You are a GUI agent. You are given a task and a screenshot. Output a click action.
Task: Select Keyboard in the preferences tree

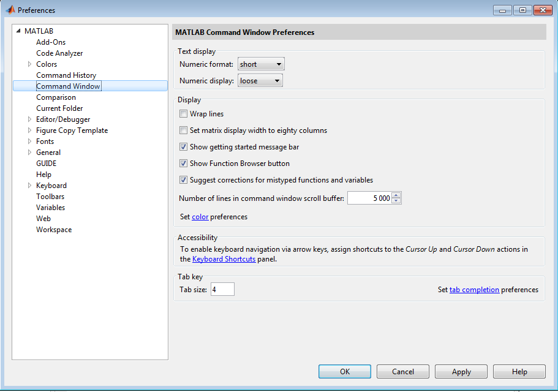tap(51, 186)
